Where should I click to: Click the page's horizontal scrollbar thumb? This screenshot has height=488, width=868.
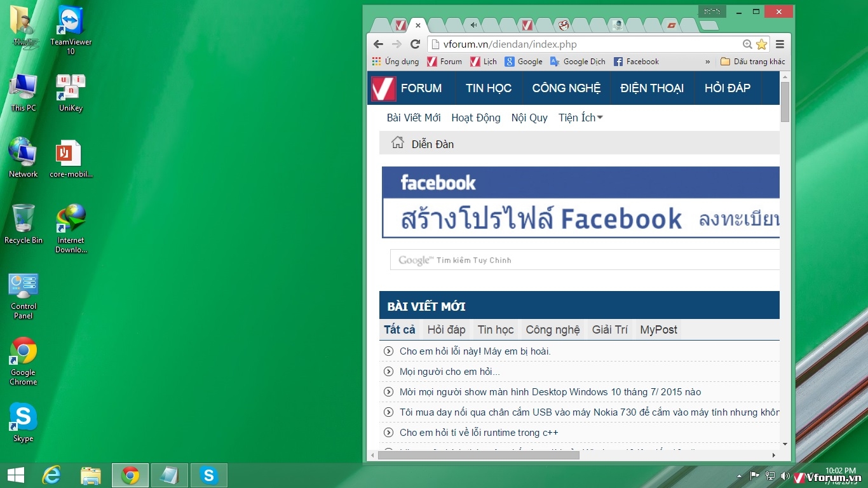tap(478, 455)
